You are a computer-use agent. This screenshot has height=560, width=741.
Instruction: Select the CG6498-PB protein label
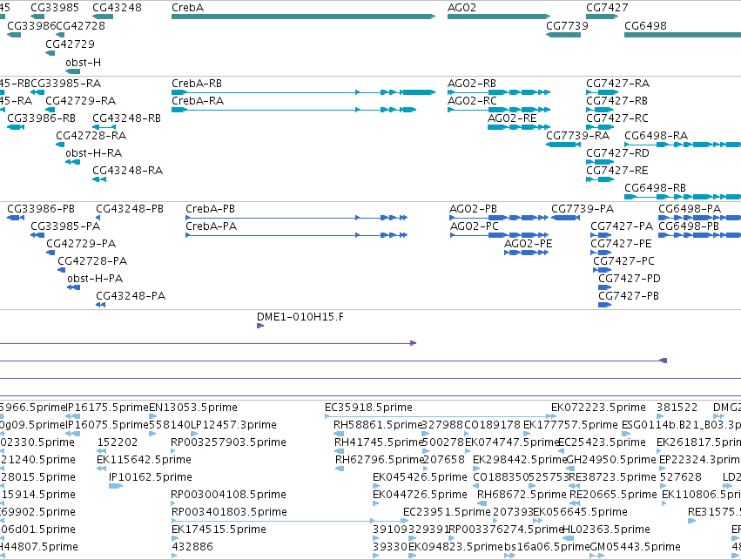pos(689,226)
